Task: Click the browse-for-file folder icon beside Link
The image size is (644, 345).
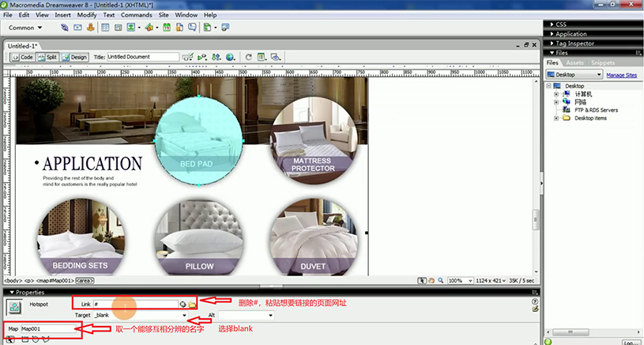Action: click(x=192, y=304)
